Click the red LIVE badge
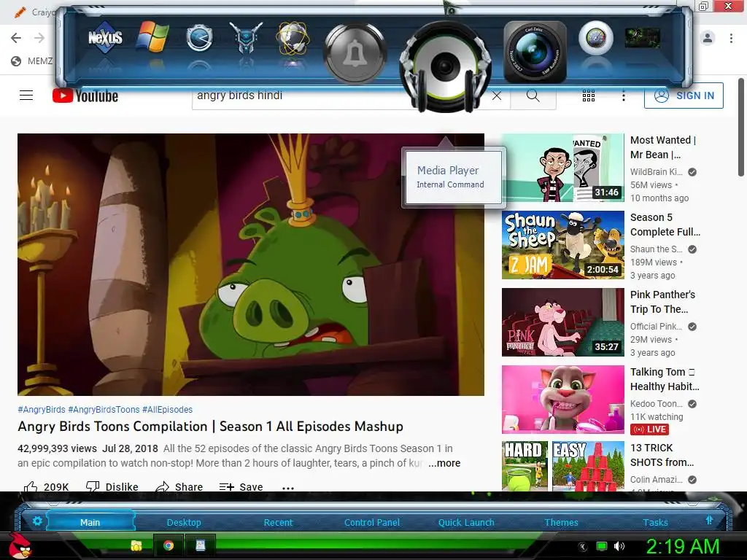Viewport: 747px width, 560px height. (x=649, y=429)
